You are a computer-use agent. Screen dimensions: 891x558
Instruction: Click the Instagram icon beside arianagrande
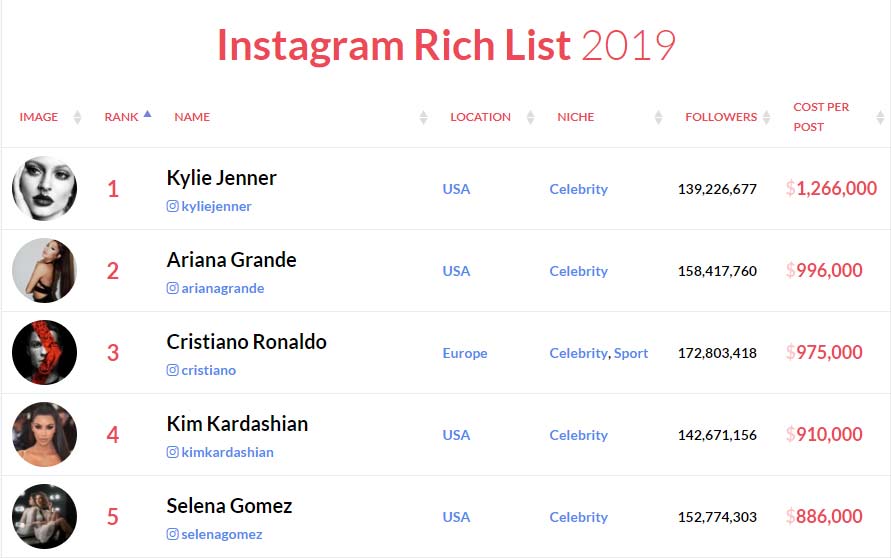pyautogui.click(x=173, y=288)
